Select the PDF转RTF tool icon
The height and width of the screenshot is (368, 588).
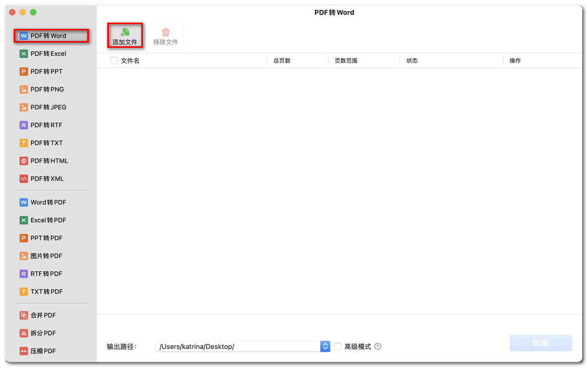[25, 125]
